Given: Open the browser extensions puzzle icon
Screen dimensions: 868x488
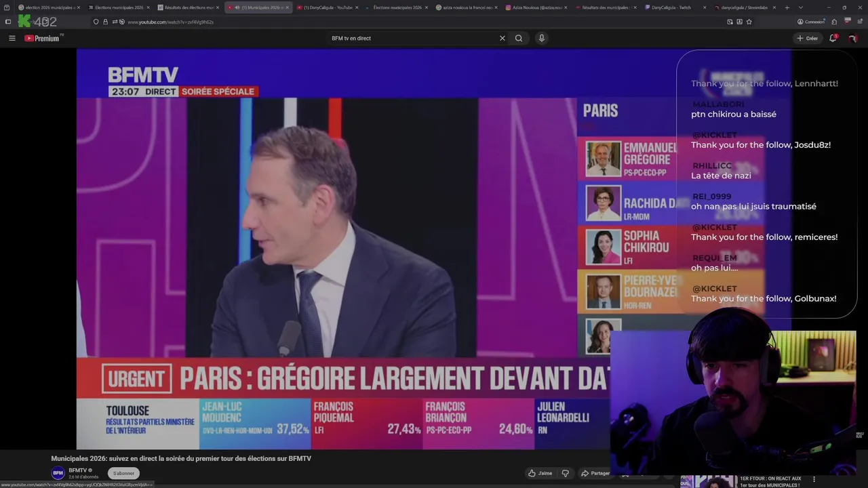Looking at the screenshot, I should [x=834, y=22].
